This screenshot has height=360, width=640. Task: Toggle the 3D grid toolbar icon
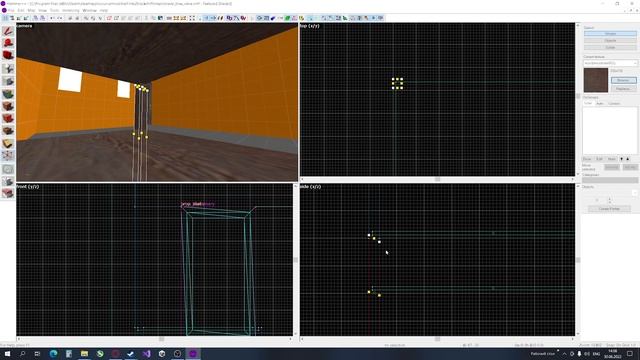(12, 18)
